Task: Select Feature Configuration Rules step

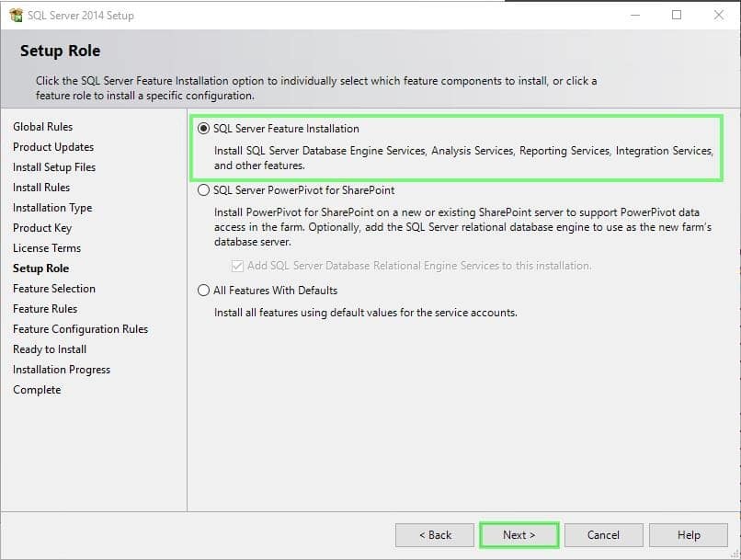Action: coord(80,329)
